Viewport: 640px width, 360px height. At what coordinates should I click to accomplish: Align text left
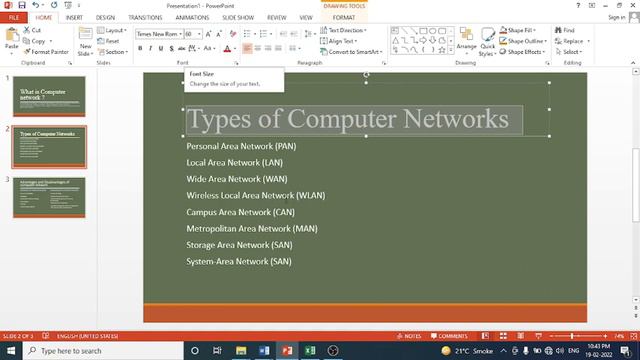click(247, 49)
